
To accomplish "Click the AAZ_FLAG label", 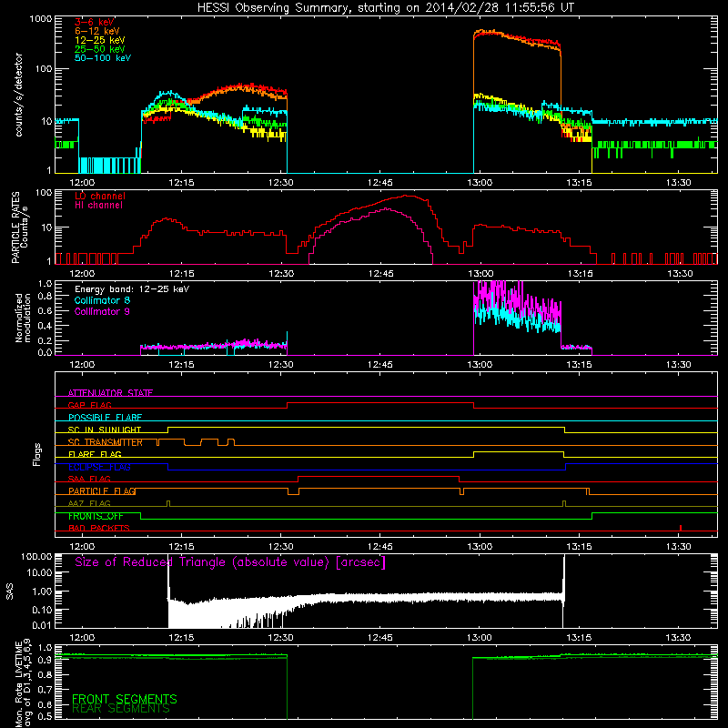I will tap(89, 503).
